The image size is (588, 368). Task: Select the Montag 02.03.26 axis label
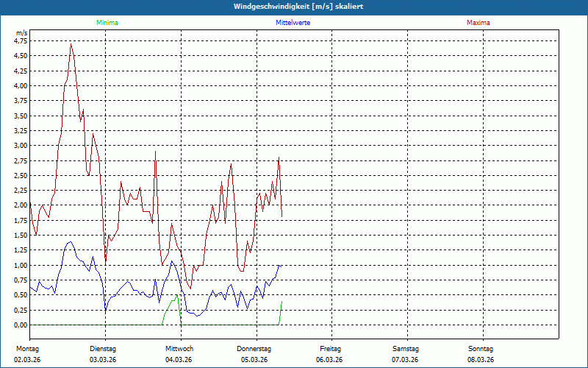point(27,354)
